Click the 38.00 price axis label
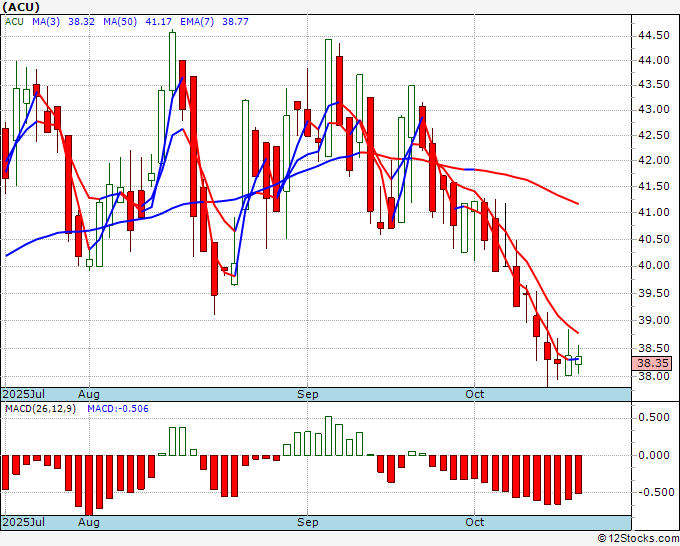Viewport: 680px width, 546px height. 654,376
